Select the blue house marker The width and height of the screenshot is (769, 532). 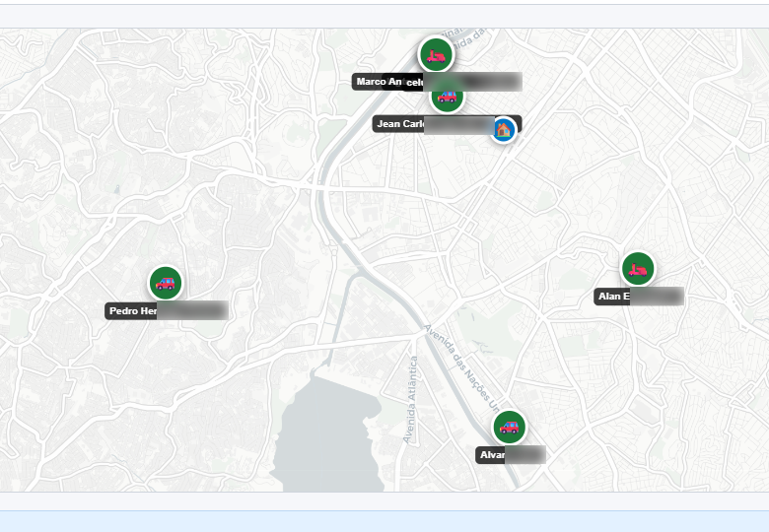pos(503,130)
